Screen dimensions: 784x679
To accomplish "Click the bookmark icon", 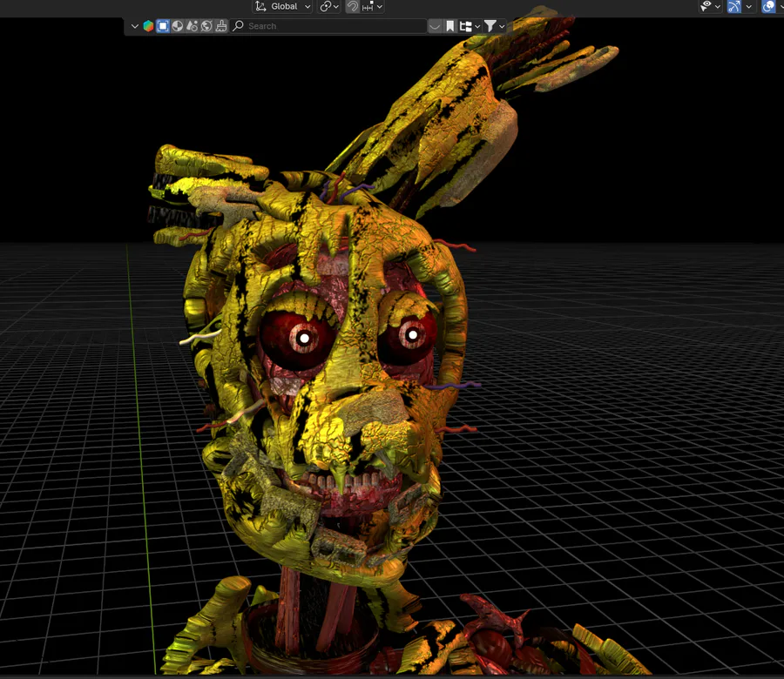I will [x=450, y=26].
